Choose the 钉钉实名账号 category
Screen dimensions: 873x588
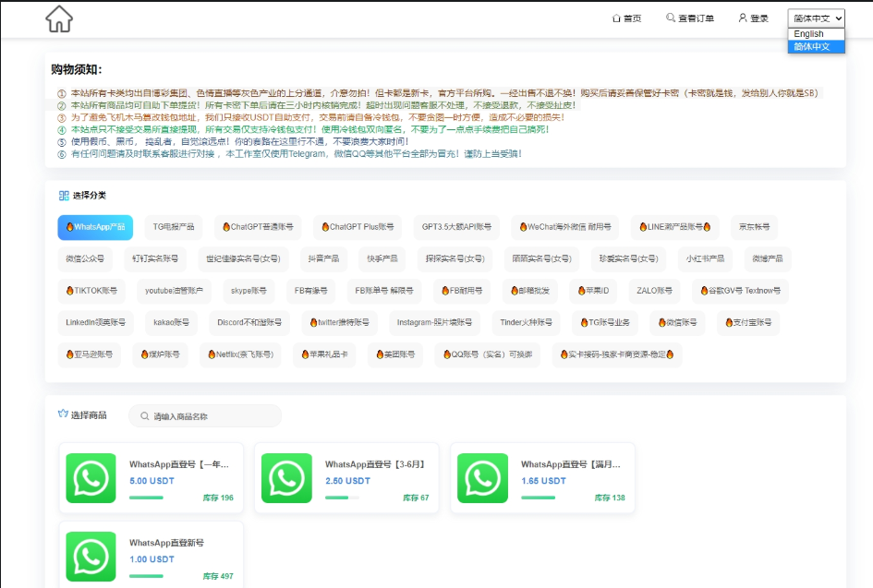click(x=155, y=258)
